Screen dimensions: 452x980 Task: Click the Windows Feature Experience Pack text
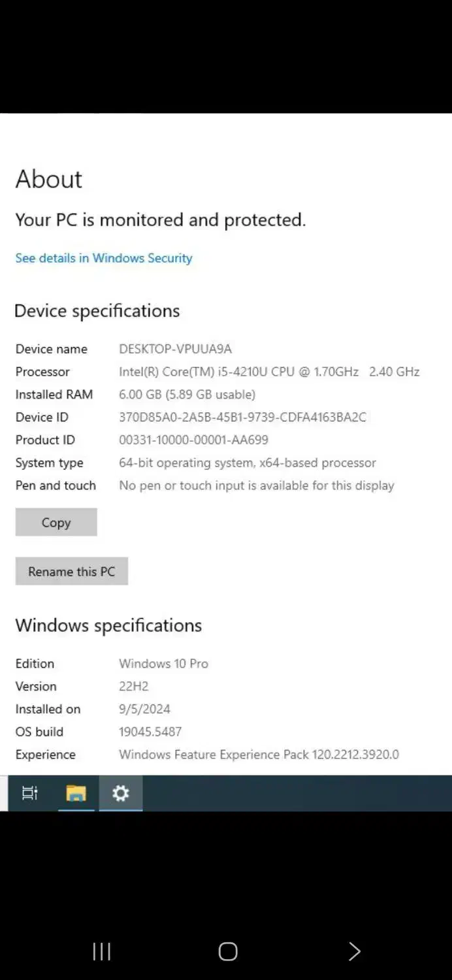[x=259, y=755]
